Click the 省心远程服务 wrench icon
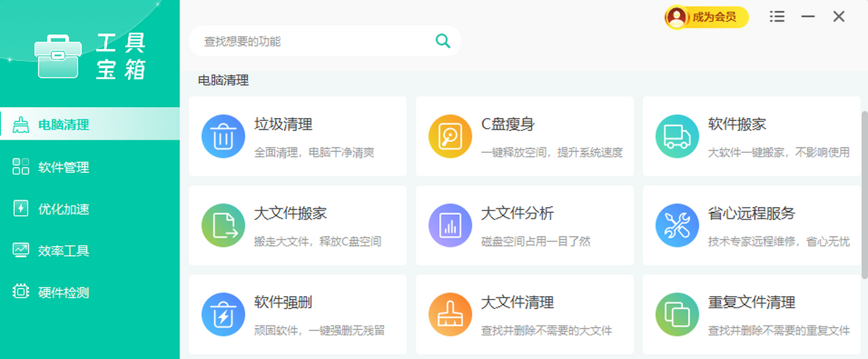868x359 pixels. [x=677, y=225]
